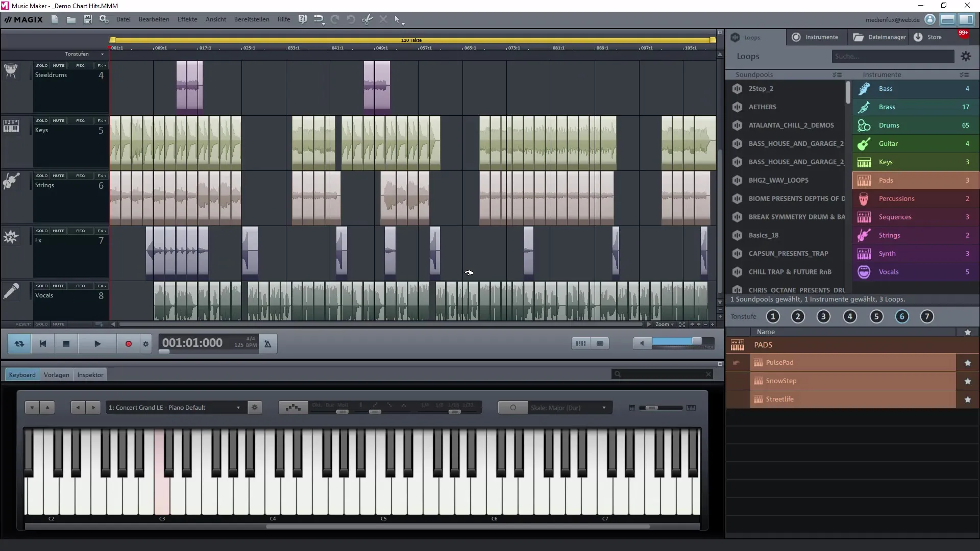The width and height of the screenshot is (980, 551).
Task: Solo the Steeldrums track
Action: click(x=42, y=65)
